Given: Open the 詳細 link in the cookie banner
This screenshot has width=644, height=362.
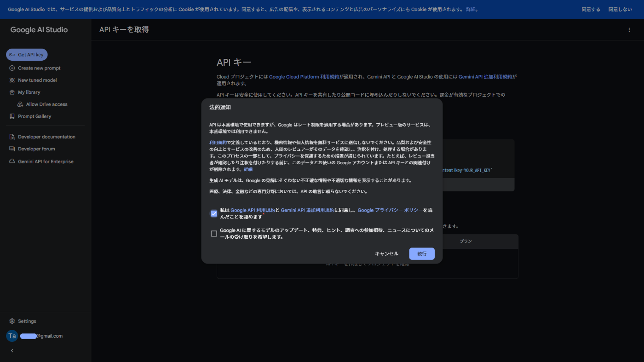Looking at the screenshot, I should [471, 9].
